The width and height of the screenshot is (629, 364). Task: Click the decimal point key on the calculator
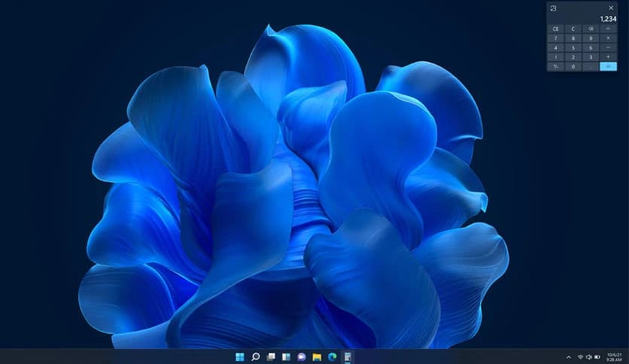tap(591, 66)
